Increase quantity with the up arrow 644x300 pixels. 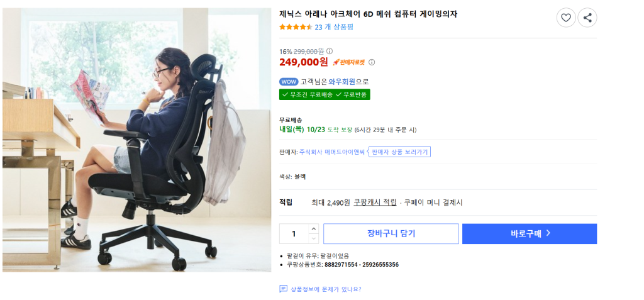[x=314, y=229]
